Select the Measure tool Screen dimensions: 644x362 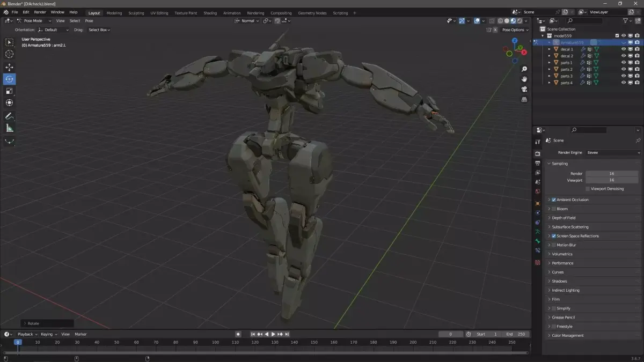point(10,128)
